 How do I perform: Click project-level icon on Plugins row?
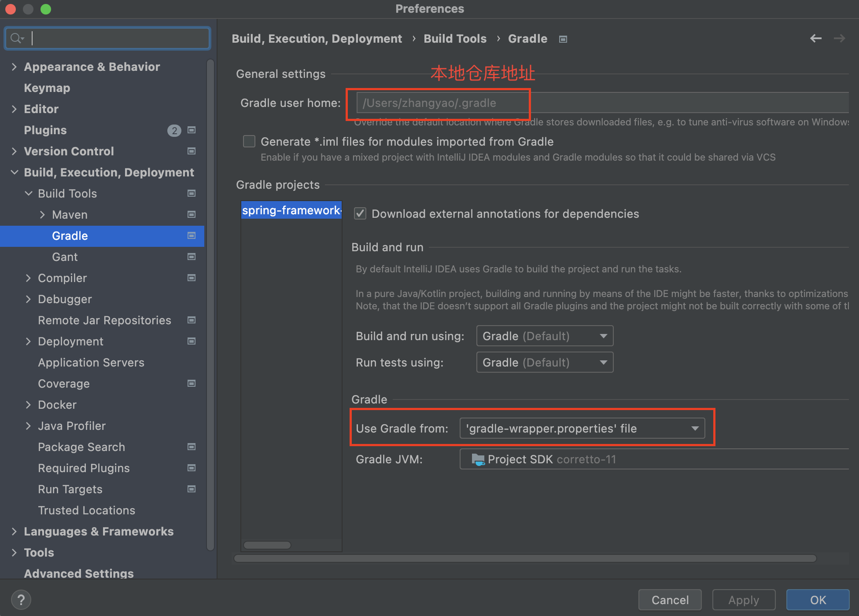coord(192,130)
